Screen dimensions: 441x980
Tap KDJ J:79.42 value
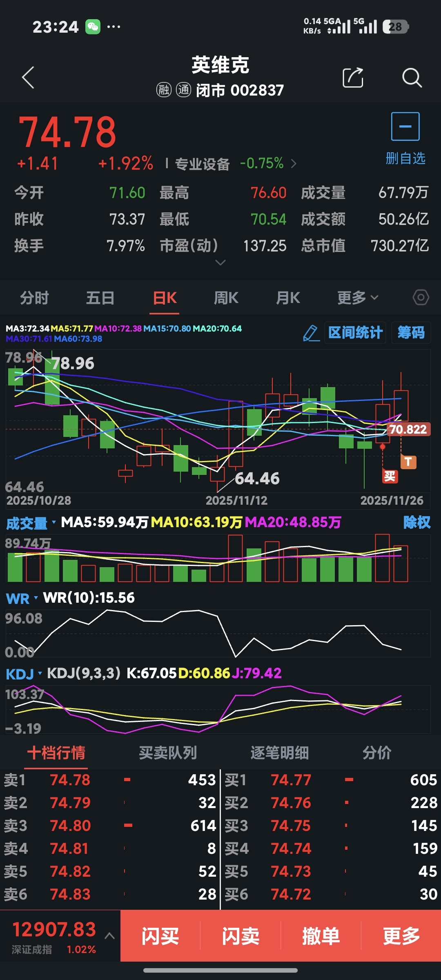coord(256,673)
